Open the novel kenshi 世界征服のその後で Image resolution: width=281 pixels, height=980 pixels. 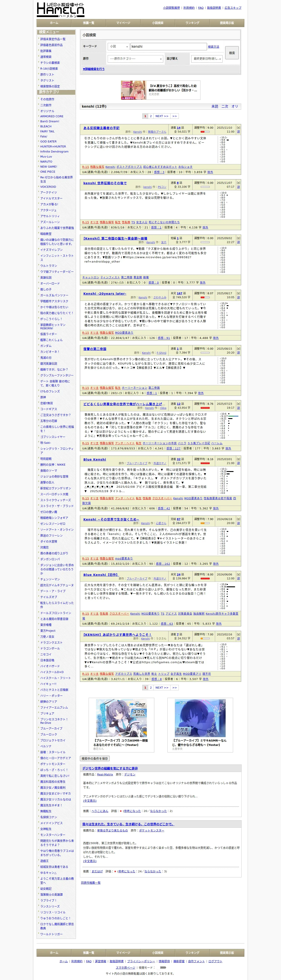click(x=105, y=183)
